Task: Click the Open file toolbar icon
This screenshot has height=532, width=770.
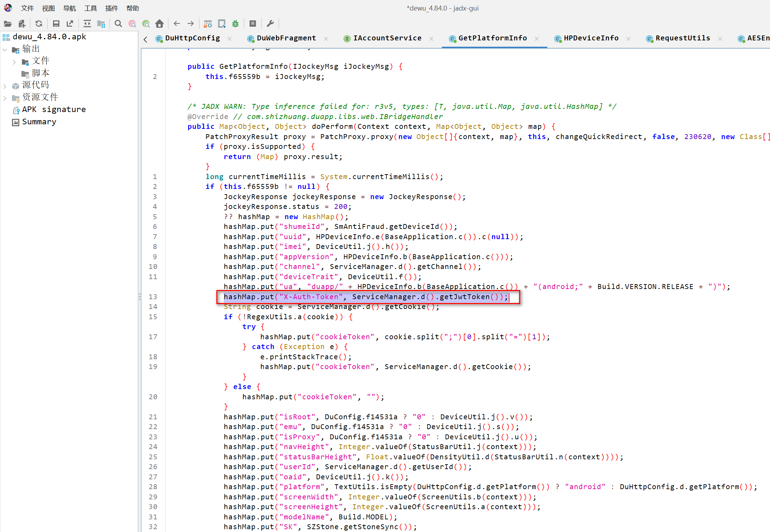Action: [8, 24]
